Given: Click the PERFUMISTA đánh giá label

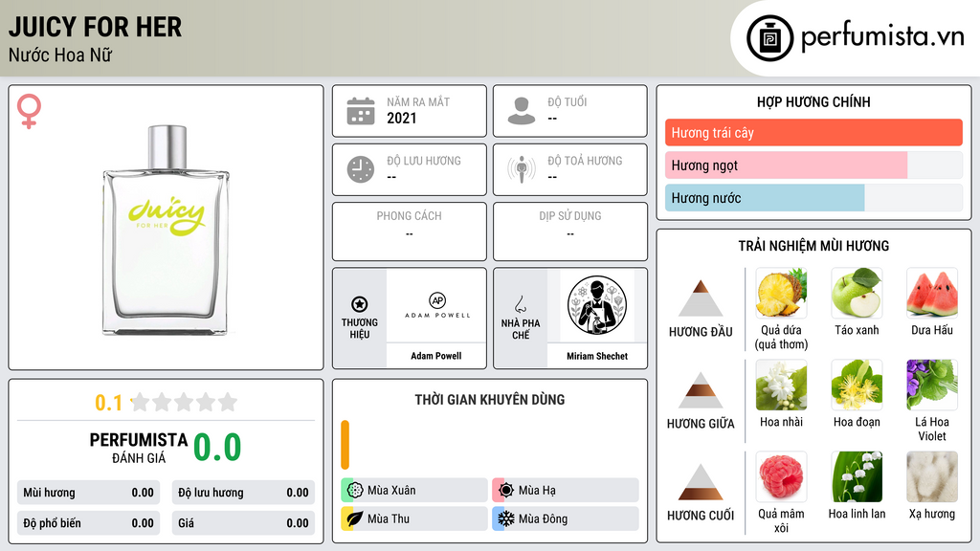Looking at the screenshot, I should (x=139, y=448).
